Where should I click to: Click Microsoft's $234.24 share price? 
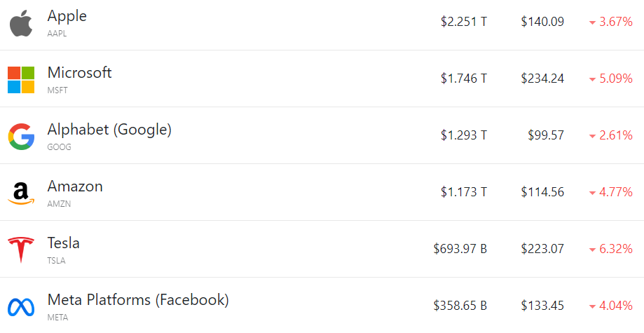[x=542, y=79]
